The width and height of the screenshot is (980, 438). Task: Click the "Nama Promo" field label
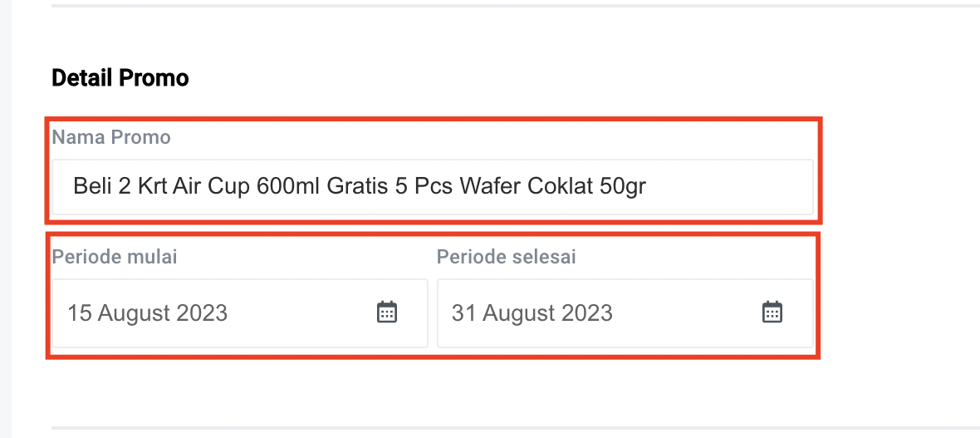[x=111, y=137]
